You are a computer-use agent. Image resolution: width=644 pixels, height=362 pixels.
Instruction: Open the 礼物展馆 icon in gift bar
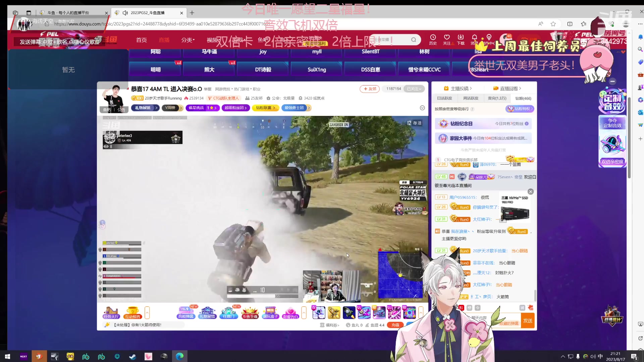pyautogui.click(x=208, y=312)
